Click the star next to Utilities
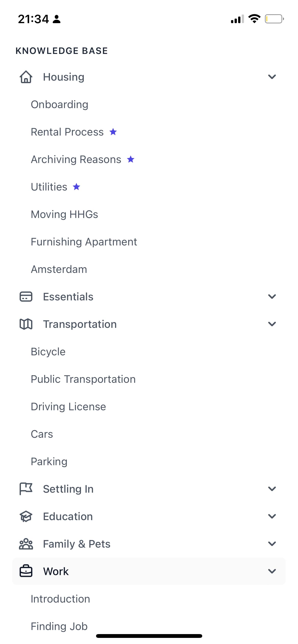The height and width of the screenshot is (644, 298). pos(76,187)
